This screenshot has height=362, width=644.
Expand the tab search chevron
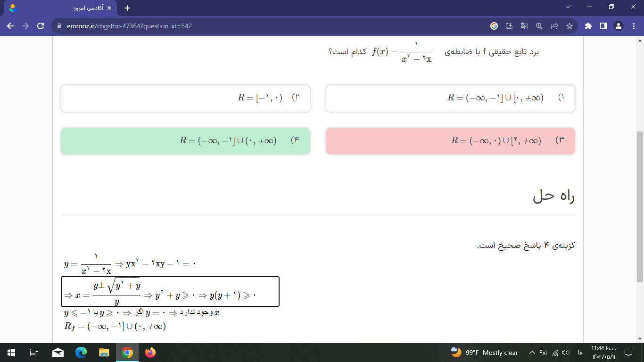(568, 7)
